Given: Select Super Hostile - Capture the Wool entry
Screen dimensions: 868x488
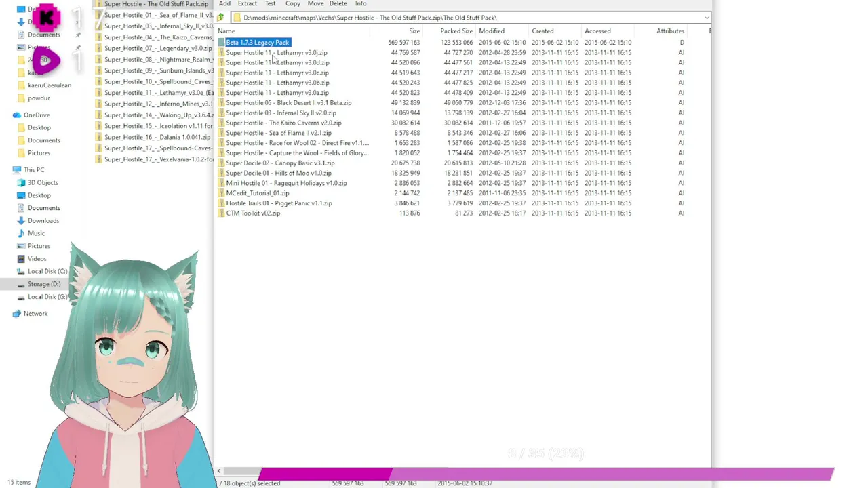Looking at the screenshot, I should coord(297,153).
